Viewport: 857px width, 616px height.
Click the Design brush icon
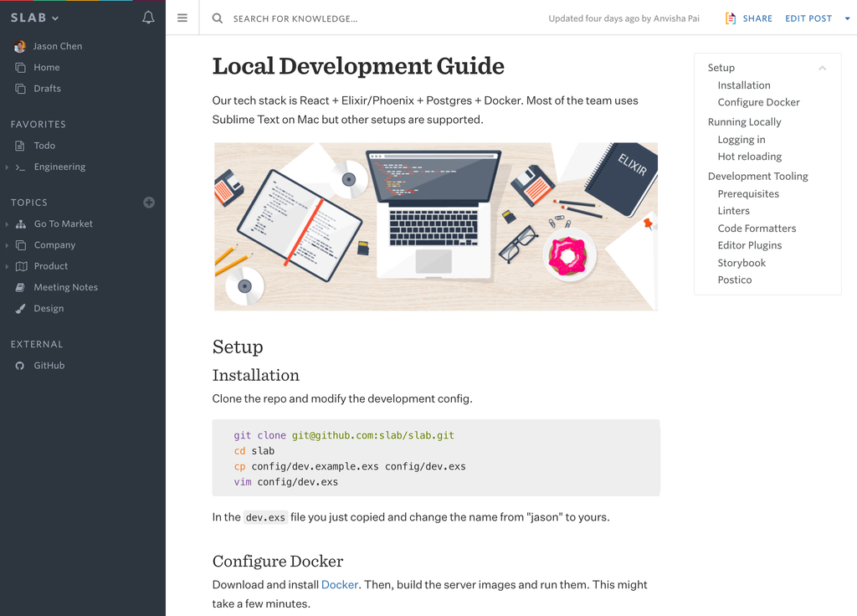[20, 309]
